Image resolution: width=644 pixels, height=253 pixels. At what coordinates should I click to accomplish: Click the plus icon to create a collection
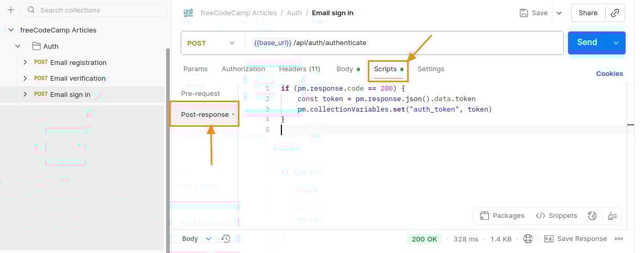click(x=10, y=10)
